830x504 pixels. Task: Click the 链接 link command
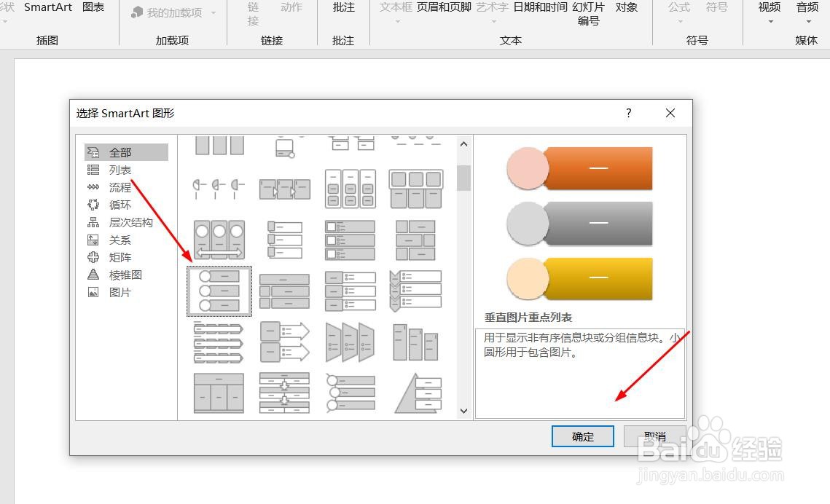tap(253, 14)
